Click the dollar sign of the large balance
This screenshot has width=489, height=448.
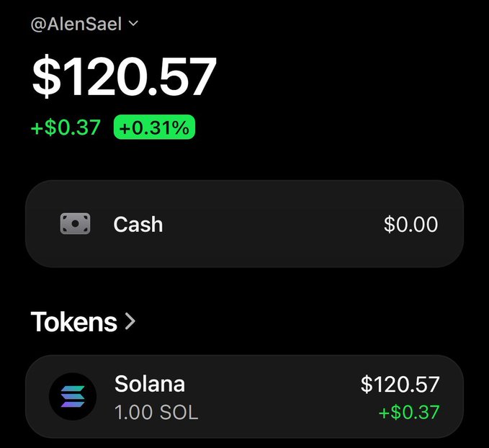pyautogui.click(x=47, y=76)
